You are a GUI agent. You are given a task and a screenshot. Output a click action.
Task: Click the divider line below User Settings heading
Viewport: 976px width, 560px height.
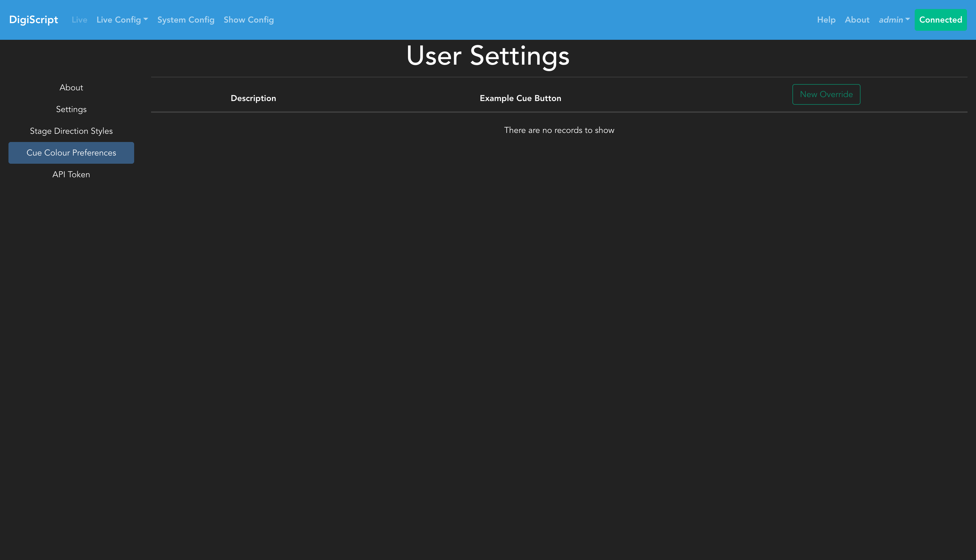[559, 77]
